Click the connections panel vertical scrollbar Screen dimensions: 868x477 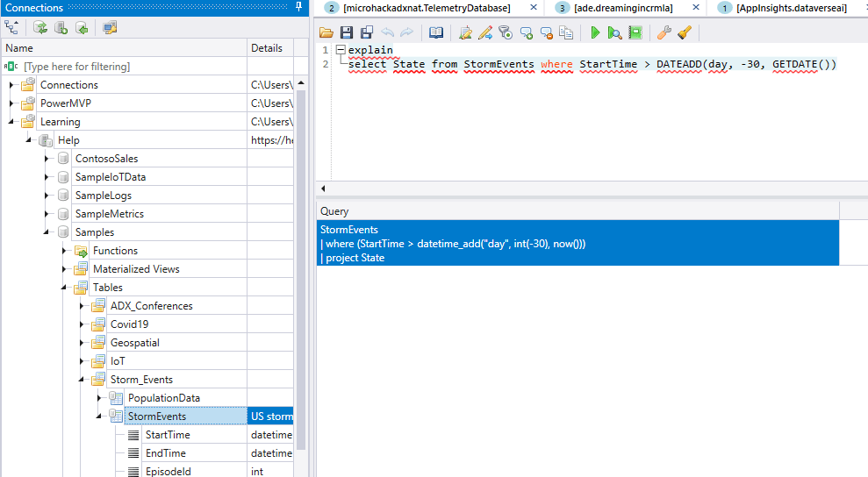300,263
